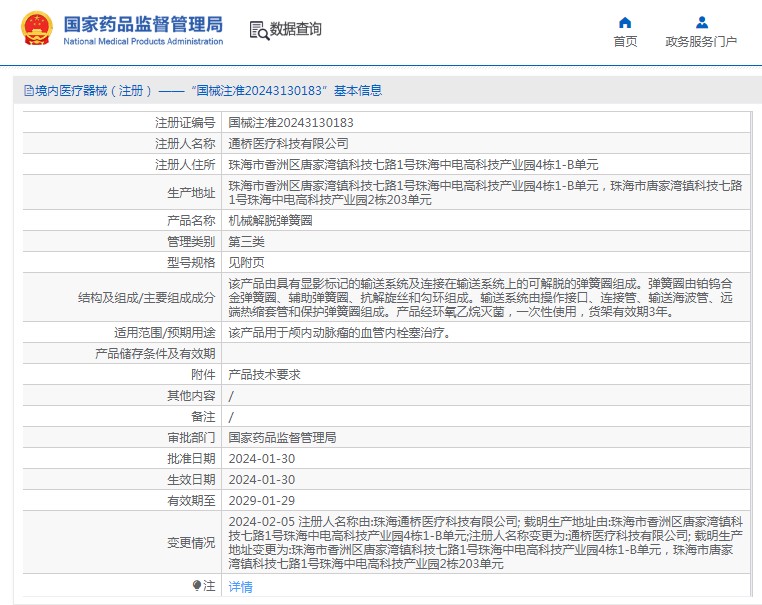Select the 结构及组成 description text

pos(480,297)
